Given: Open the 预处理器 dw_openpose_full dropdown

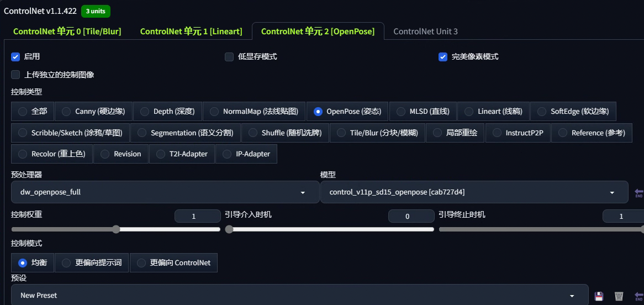Looking at the screenshot, I should pos(165,192).
